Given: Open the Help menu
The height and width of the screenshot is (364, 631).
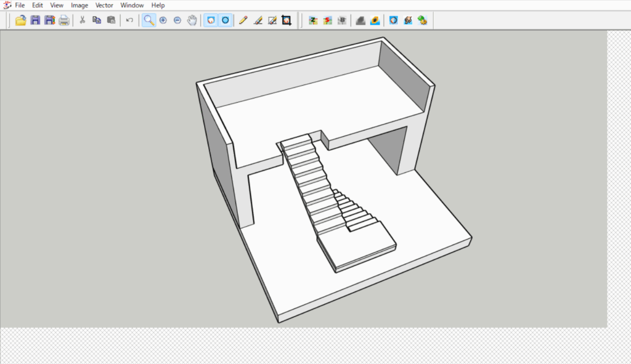Looking at the screenshot, I should (x=158, y=5).
